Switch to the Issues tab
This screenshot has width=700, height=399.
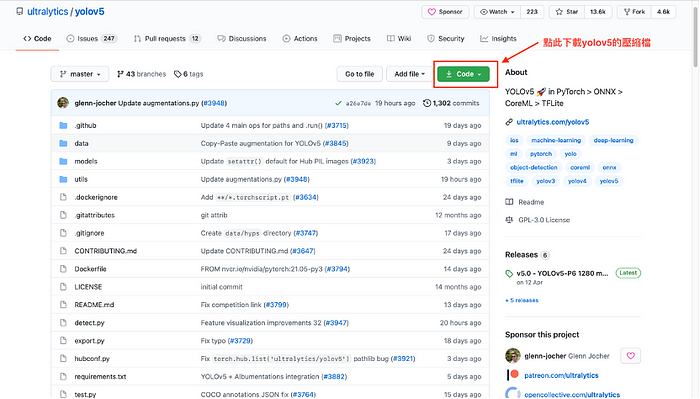click(92, 39)
